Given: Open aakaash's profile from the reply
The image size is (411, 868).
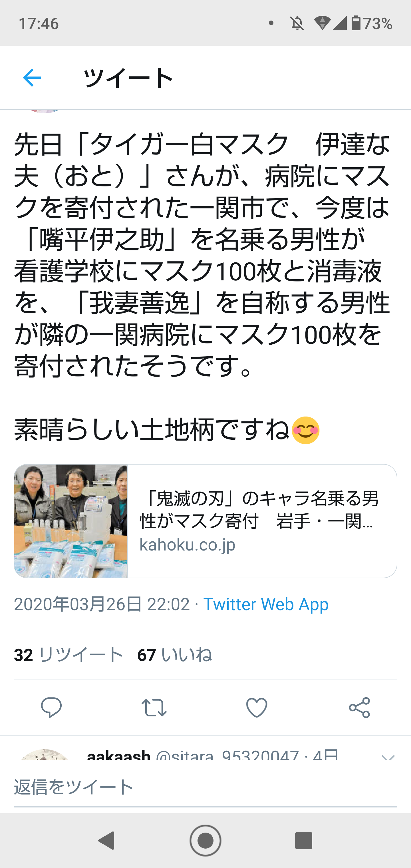Looking at the screenshot, I should pyautogui.click(x=118, y=756).
